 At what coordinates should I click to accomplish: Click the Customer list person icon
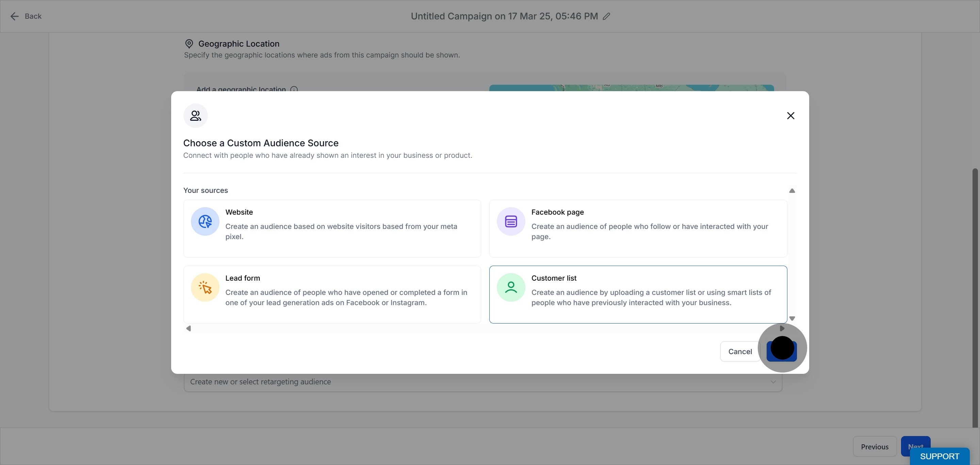coord(511,287)
